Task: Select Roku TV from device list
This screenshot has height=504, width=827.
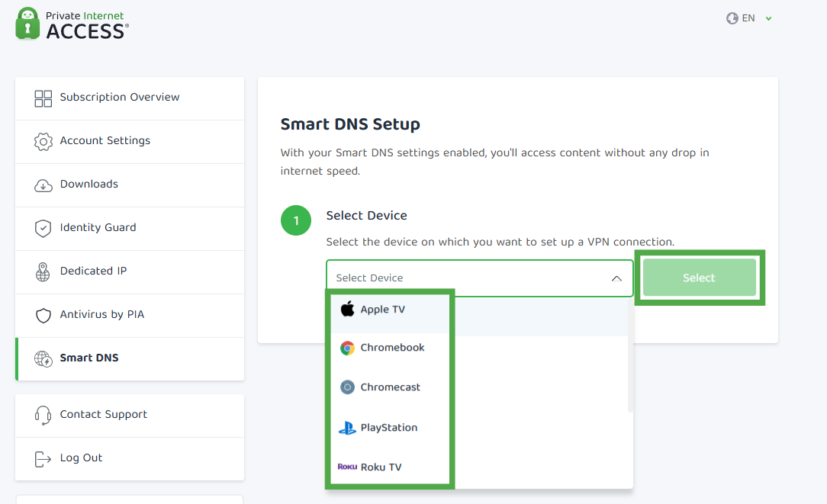Action: pos(479,467)
